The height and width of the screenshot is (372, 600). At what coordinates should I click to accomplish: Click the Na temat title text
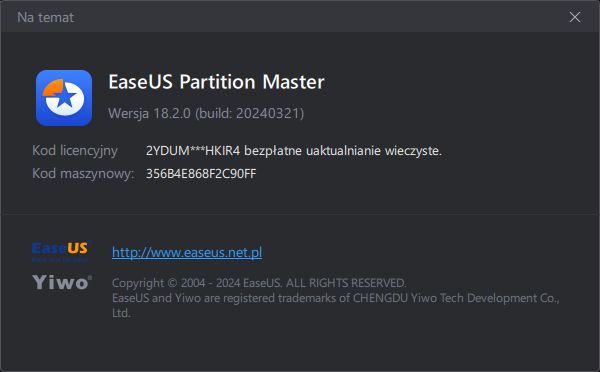point(46,17)
